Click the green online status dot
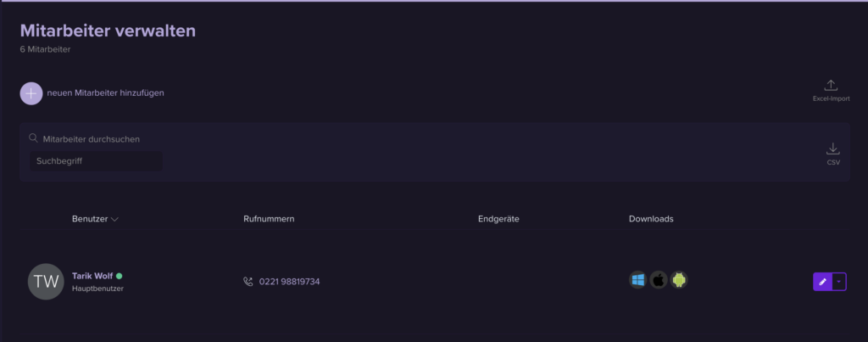The height and width of the screenshot is (342, 868). (120, 276)
